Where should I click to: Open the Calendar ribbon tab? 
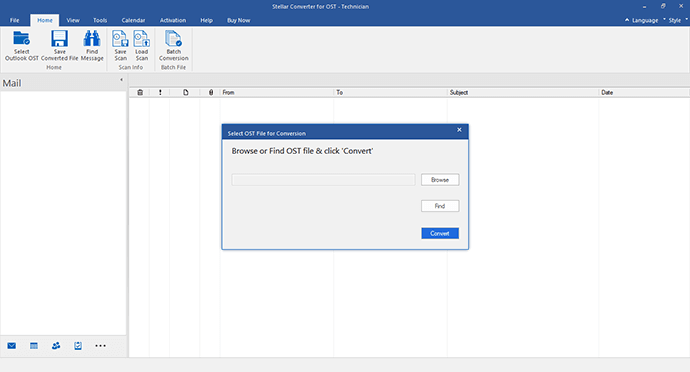pyautogui.click(x=133, y=20)
